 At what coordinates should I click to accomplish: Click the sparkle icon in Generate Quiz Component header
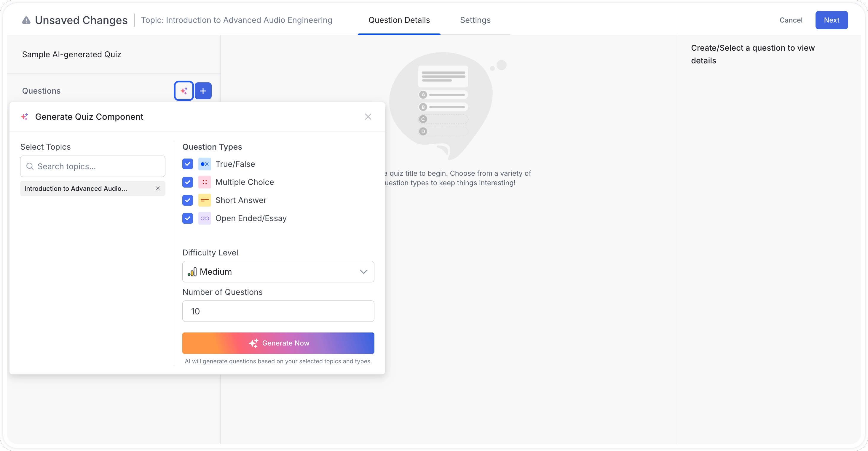pos(25,116)
